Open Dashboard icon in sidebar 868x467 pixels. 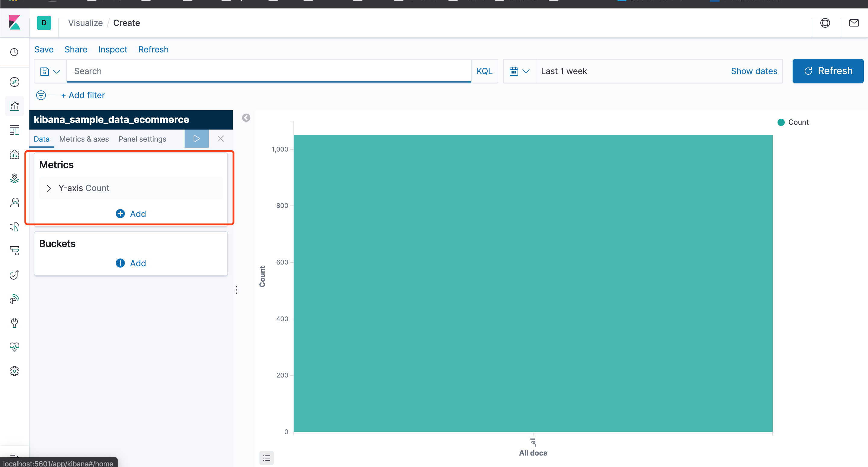pyautogui.click(x=14, y=130)
